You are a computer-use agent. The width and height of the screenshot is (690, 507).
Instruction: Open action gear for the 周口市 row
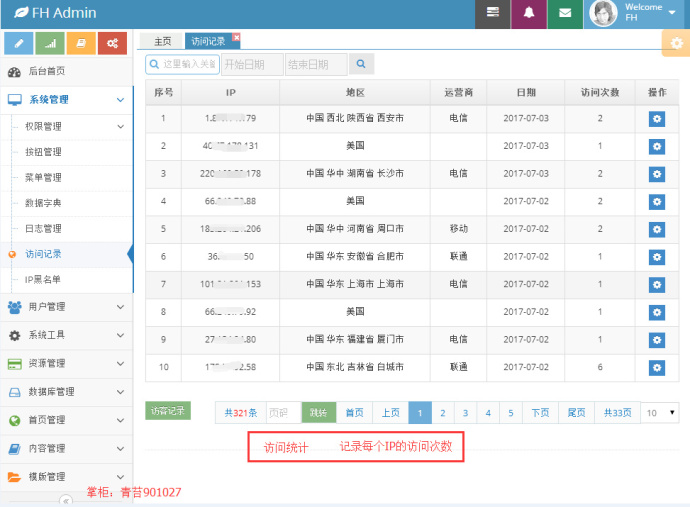click(x=657, y=229)
